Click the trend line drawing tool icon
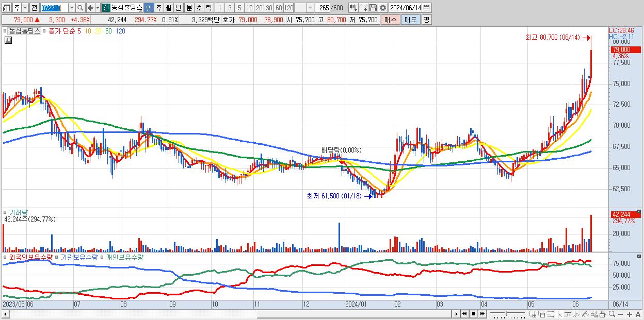 (x=568, y=314)
